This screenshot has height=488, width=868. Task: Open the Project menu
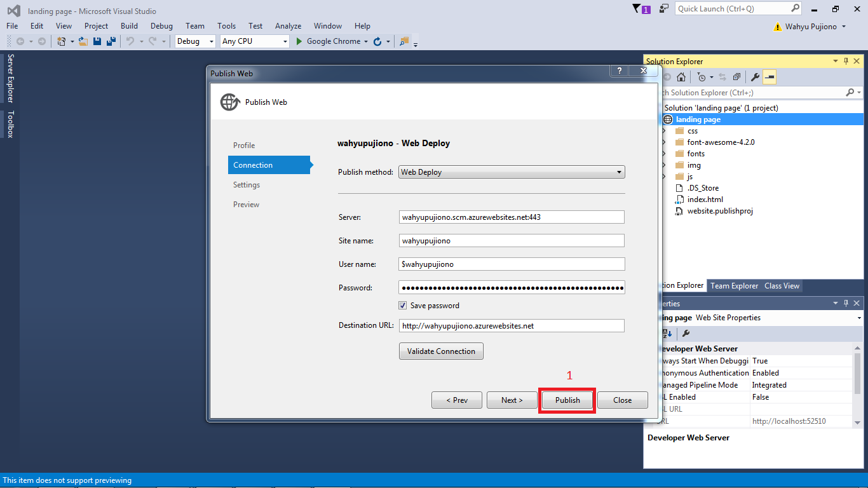(97, 26)
